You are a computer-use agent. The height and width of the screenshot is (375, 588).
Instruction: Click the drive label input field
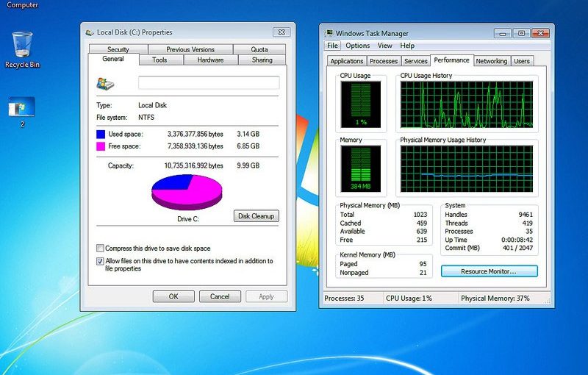(209, 83)
